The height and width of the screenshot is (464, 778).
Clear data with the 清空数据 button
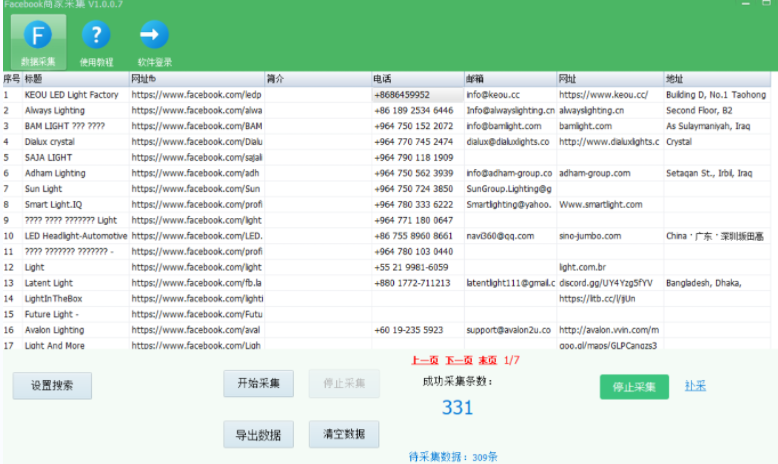(344, 434)
